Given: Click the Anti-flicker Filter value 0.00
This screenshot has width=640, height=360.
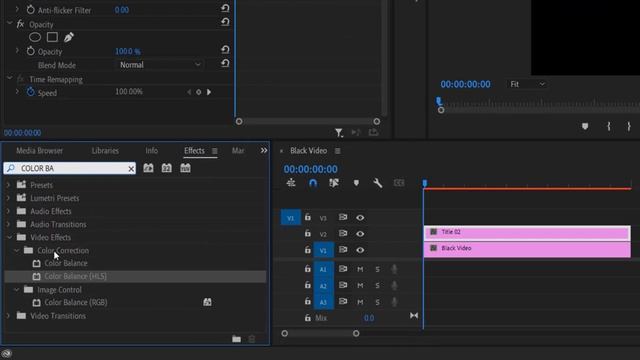Looking at the screenshot, I should 122,10.
